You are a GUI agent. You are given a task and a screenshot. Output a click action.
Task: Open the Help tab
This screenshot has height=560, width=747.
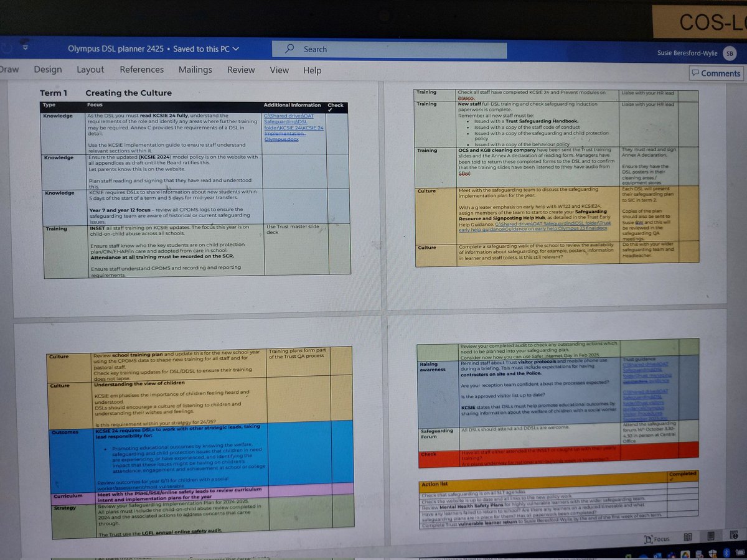coord(312,70)
